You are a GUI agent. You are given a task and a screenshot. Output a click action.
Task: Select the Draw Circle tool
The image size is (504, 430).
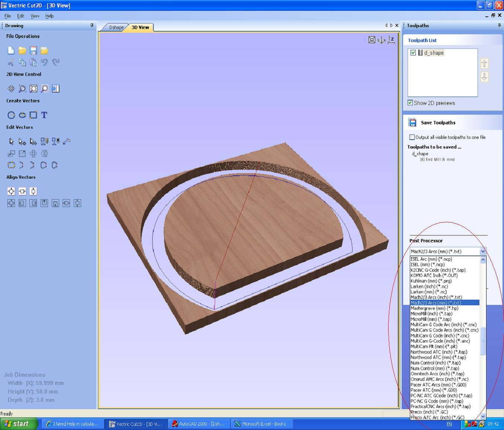tap(11, 115)
